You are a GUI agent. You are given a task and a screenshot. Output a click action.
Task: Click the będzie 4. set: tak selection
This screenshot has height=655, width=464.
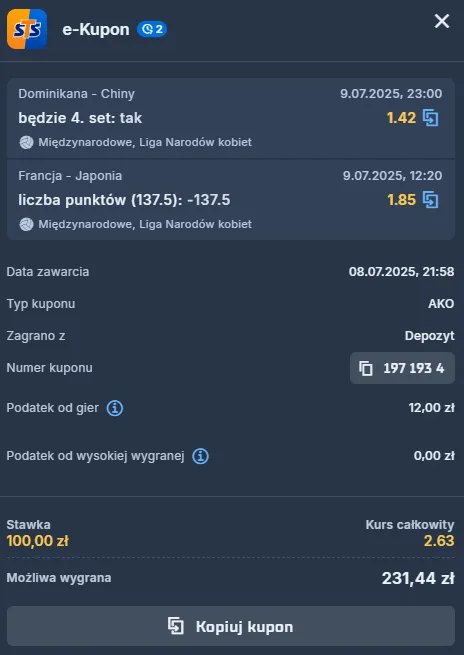pos(80,118)
